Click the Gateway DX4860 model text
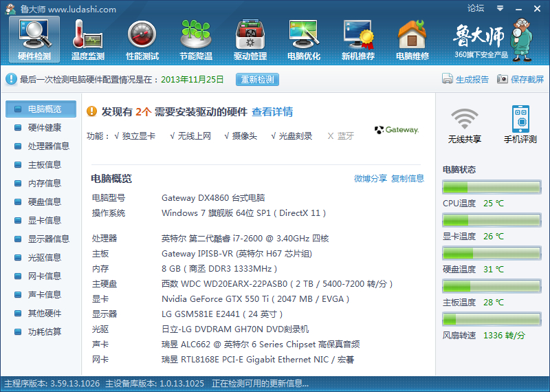The width and height of the screenshot is (550, 392). click(213, 198)
